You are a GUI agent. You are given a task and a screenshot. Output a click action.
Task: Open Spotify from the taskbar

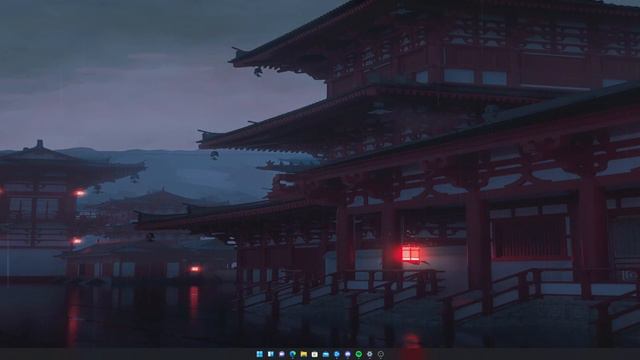tap(358, 354)
